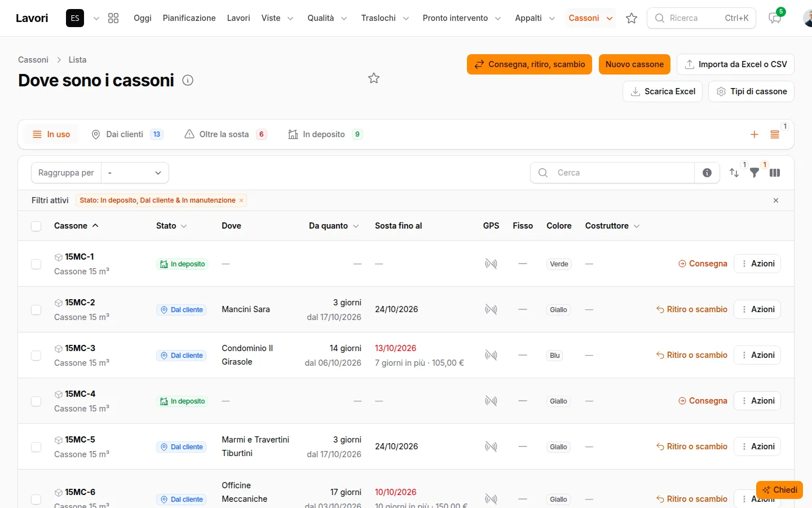Click Consegna, ritiro, scambio button

coord(529,64)
